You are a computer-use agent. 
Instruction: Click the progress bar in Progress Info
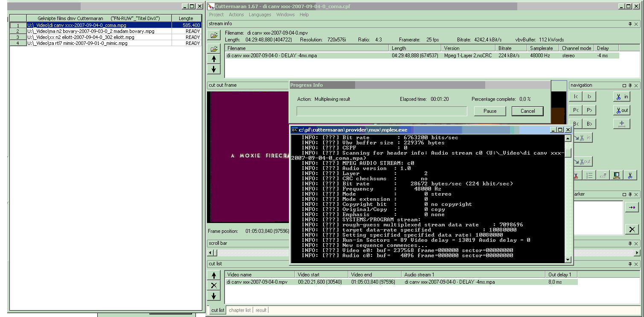coord(382,111)
